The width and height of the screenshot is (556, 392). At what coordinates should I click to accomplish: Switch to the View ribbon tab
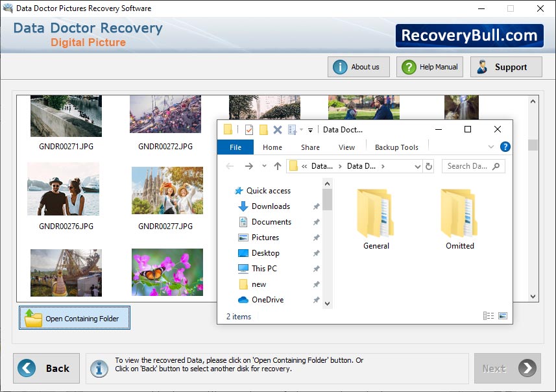pos(346,147)
